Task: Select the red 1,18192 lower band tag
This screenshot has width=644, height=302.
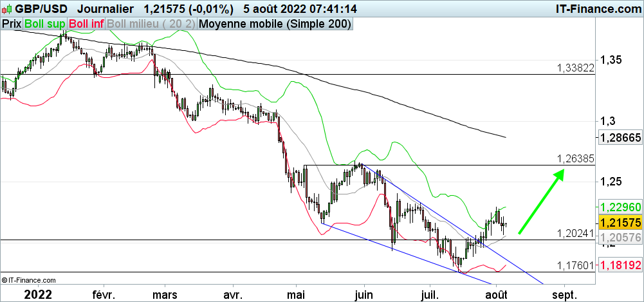Action: (619, 265)
